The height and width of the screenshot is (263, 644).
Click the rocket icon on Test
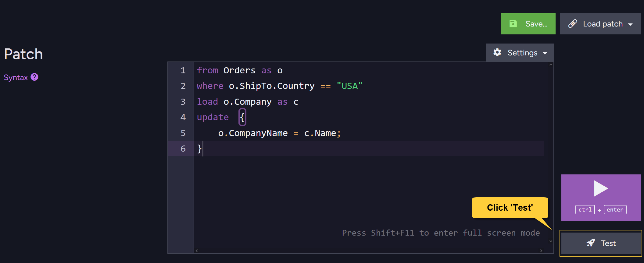[591, 243]
